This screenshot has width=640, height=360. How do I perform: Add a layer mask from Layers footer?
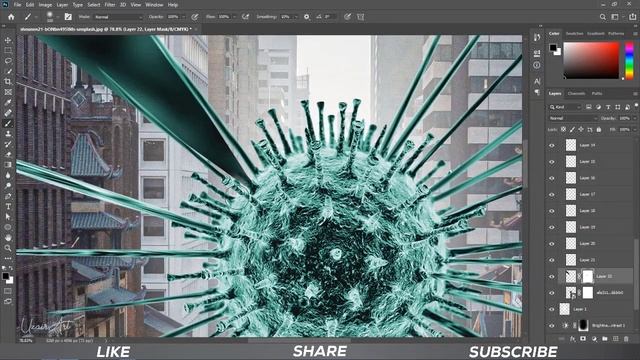(x=583, y=339)
